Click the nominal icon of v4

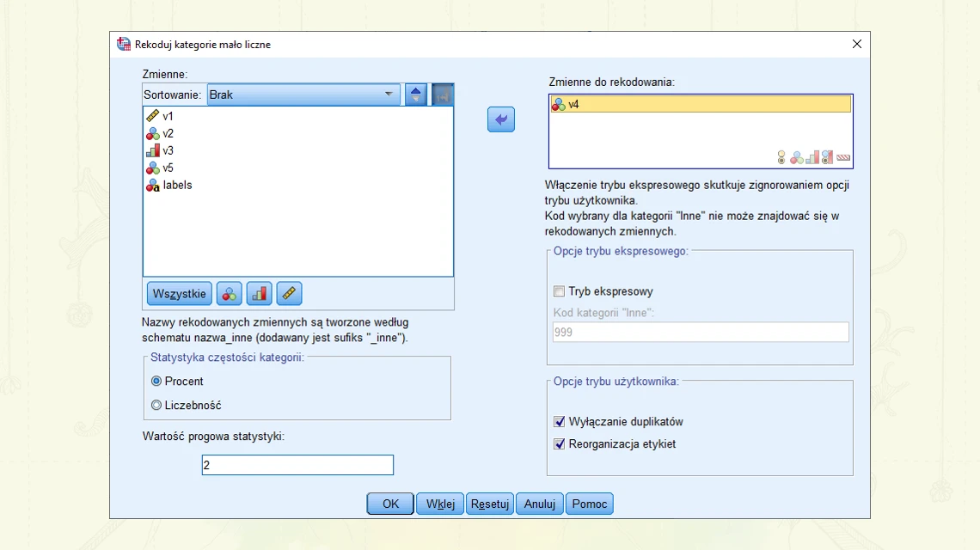click(558, 104)
